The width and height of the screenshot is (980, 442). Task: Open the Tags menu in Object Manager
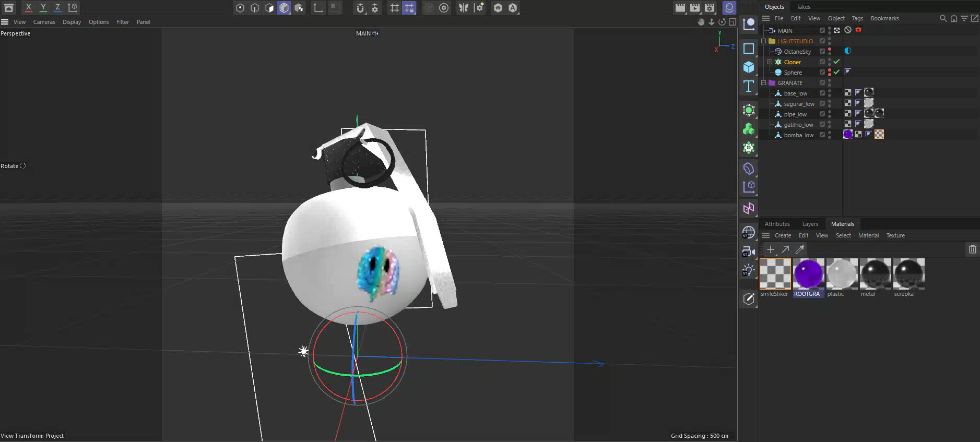857,18
